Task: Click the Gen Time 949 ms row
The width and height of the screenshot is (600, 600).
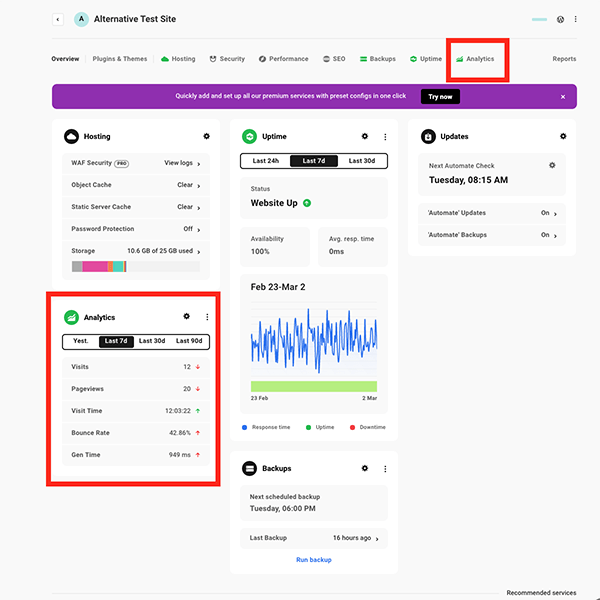Action: point(136,455)
